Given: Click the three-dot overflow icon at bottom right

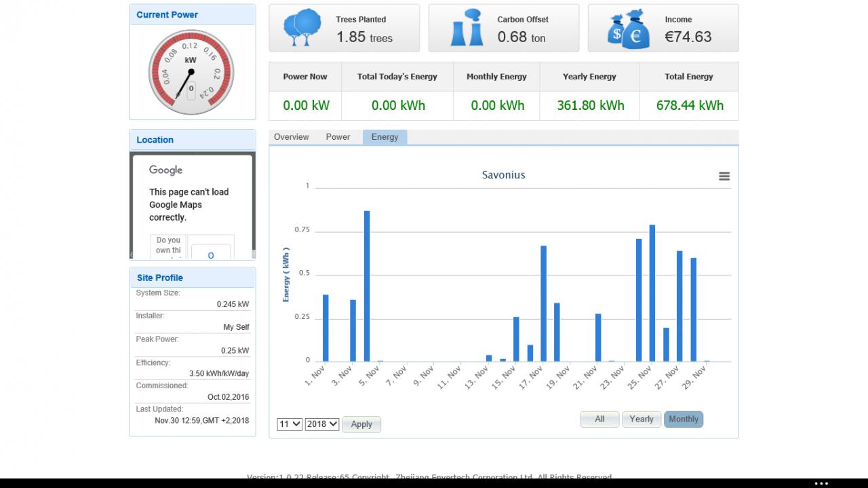Looking at the screenshot, I should click(x=821, y=483).
